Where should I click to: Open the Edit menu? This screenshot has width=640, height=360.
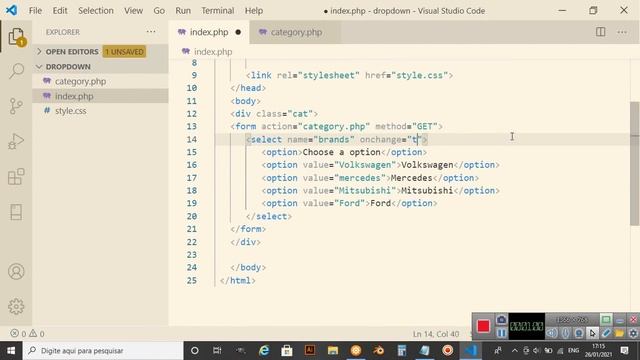pos(60,11)
